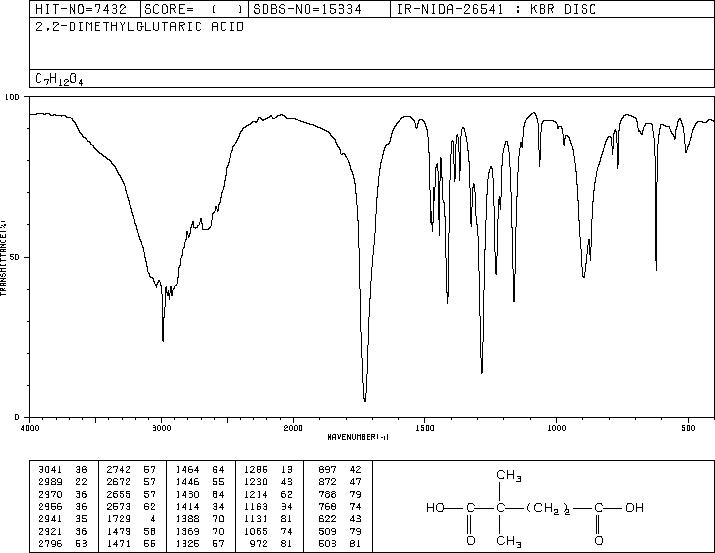
Task: Click the 1500 wavenumber axis label
Action: pos(425,428)
